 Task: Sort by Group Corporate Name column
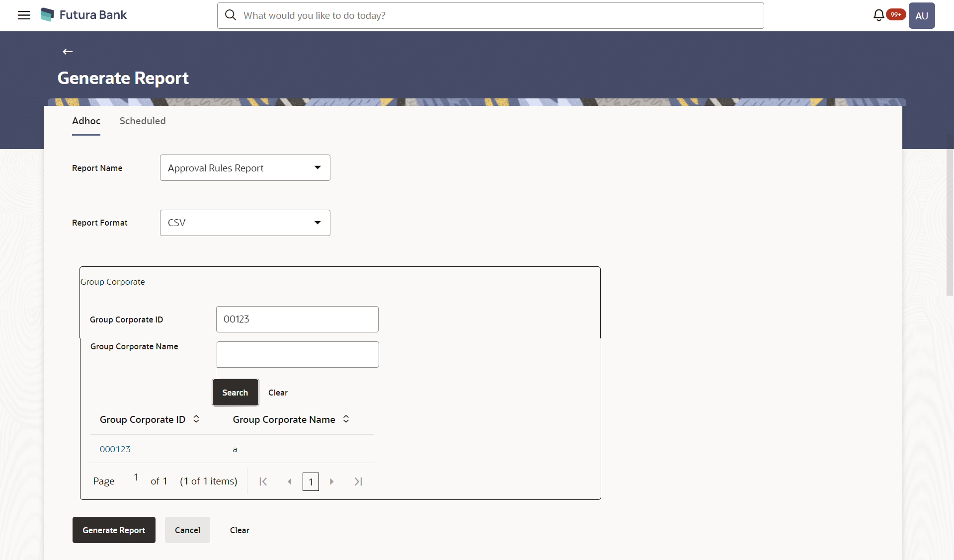[346, 419]
